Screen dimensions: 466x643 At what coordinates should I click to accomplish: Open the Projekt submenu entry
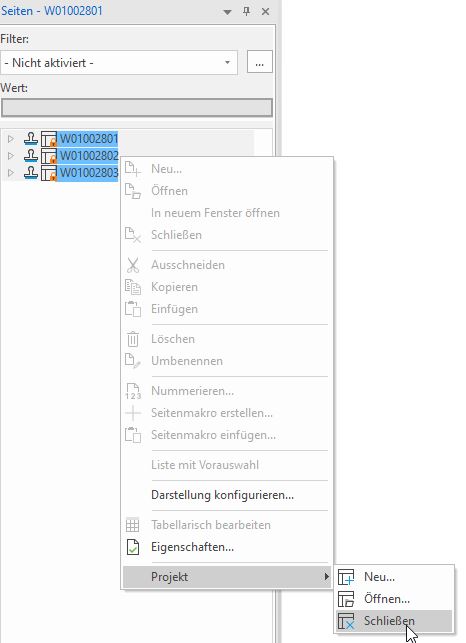(x=227, y=577)
